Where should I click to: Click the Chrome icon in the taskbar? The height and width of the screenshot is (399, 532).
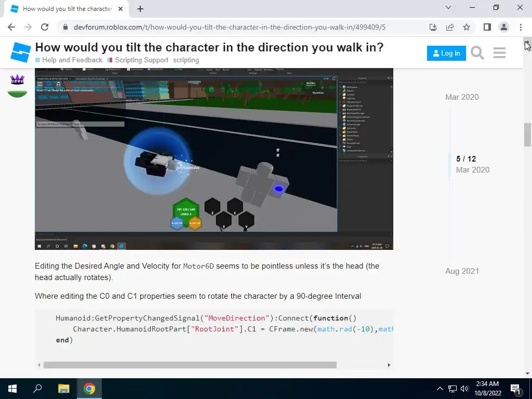[x=89, y=389]
